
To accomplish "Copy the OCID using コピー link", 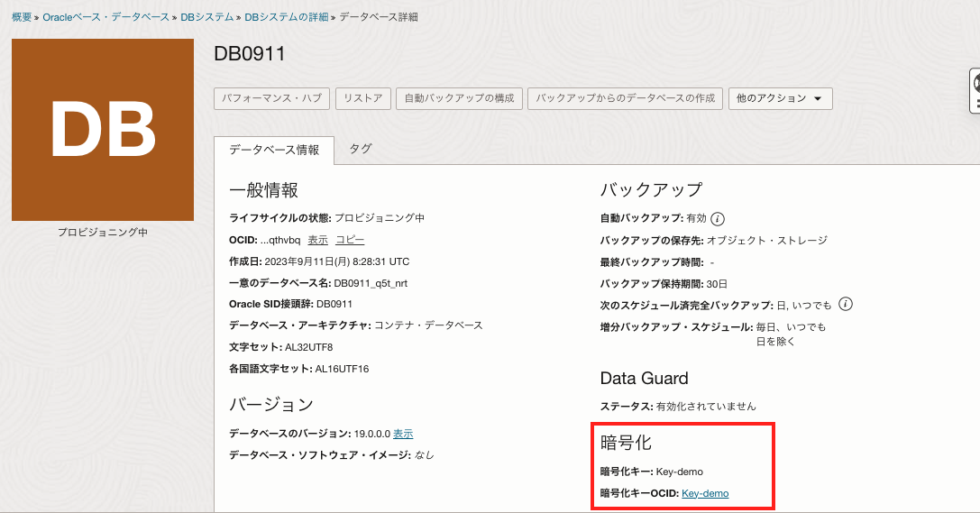I will click(350, 240).
